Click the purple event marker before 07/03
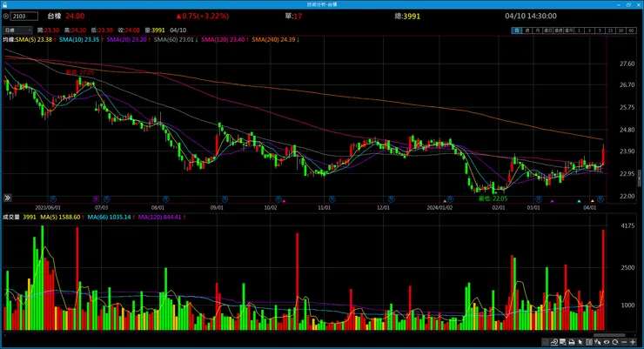Image resolution: width=644 pixels, height=349 pixels. coord(96,199)
